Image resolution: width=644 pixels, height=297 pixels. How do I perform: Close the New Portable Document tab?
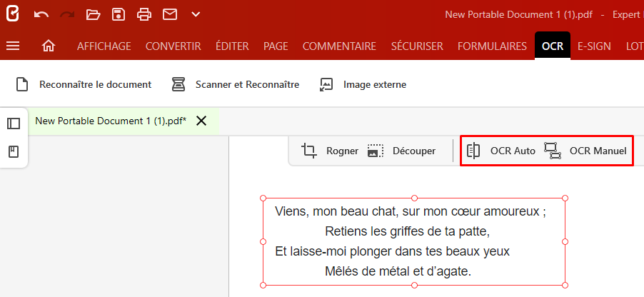(201, 121)
